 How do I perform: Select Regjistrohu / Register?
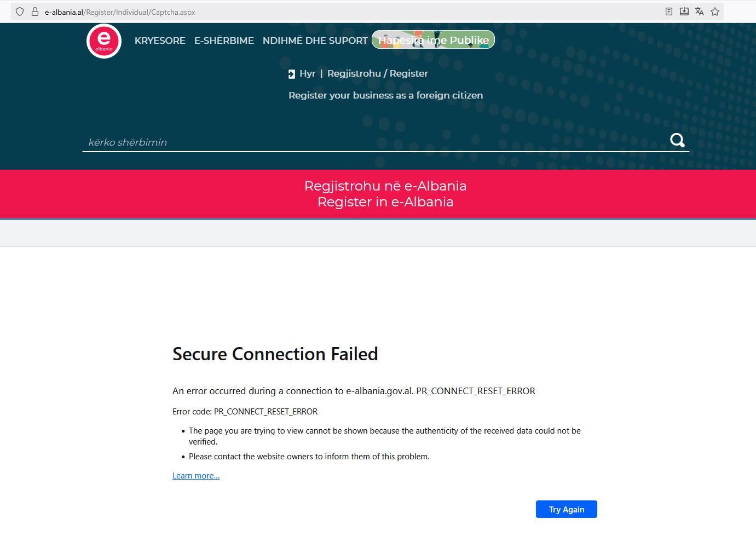[x=377, y=73]
